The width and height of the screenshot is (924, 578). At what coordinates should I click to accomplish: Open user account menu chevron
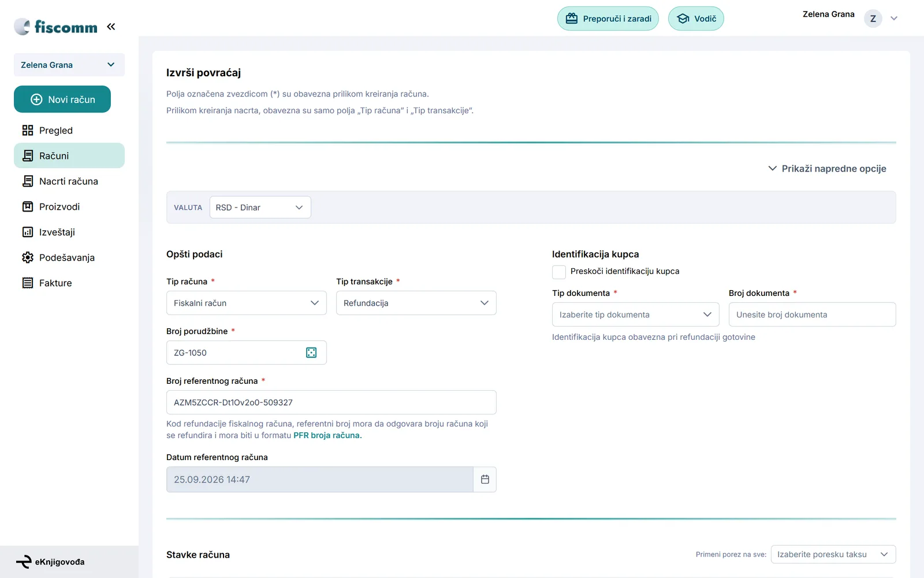click(894, 18)
